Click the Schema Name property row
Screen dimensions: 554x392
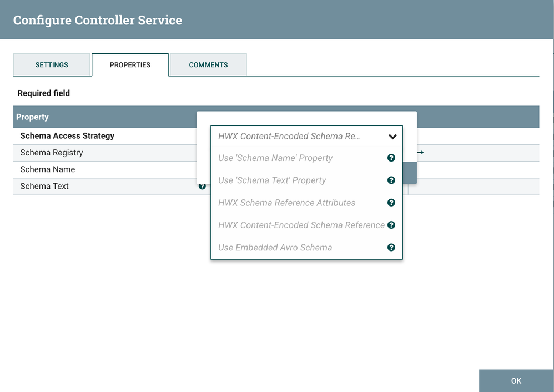tap(48, 169)
